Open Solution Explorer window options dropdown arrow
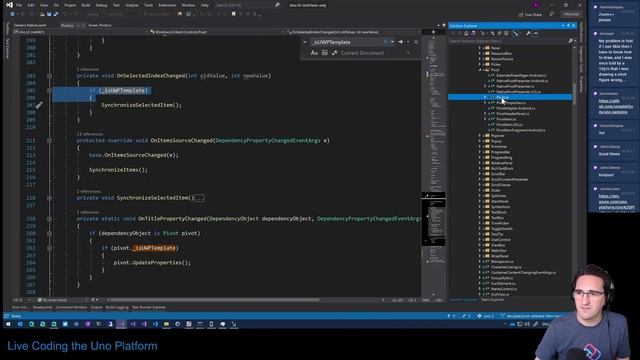This screenshot has width=640, height=360. tap(563, 26)
